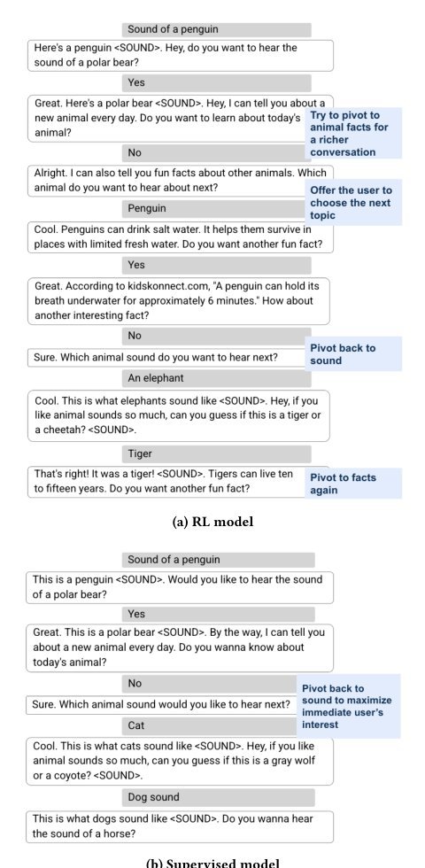The image size is (425, 868).
Task: Select the 'Dog sound' user message
Action: coord(219,797)
